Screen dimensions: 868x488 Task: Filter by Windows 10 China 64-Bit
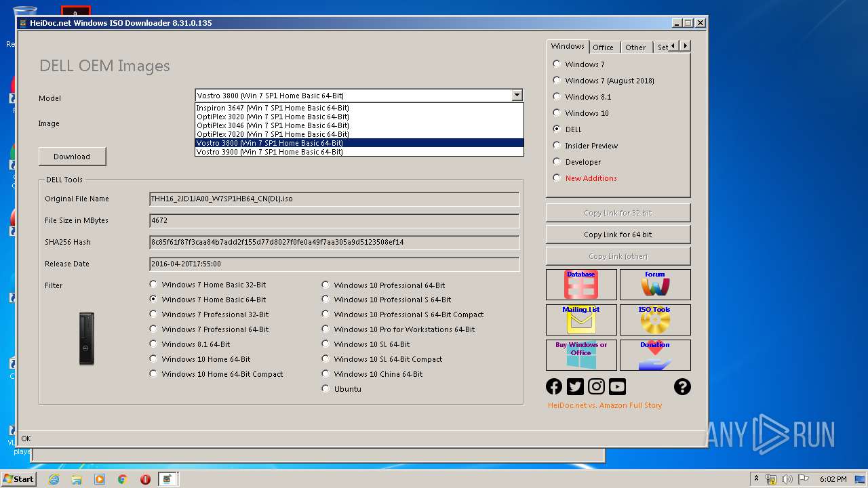(325, 373)
